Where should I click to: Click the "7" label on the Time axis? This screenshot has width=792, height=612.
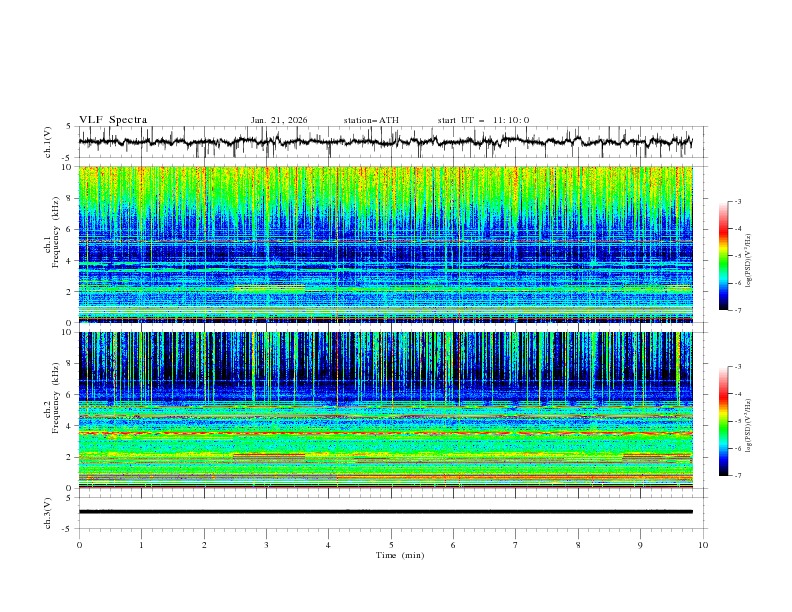tap(516, 545)
